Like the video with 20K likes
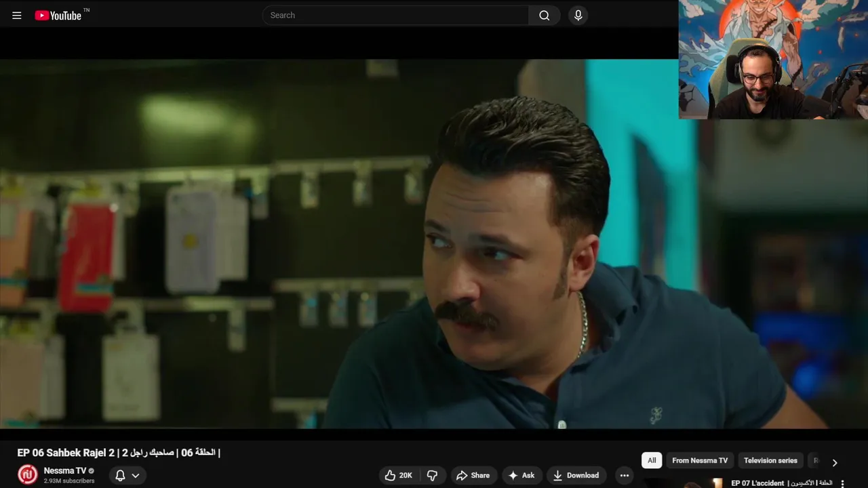This screenshot has height=488, width=868. tap(399, 475)
